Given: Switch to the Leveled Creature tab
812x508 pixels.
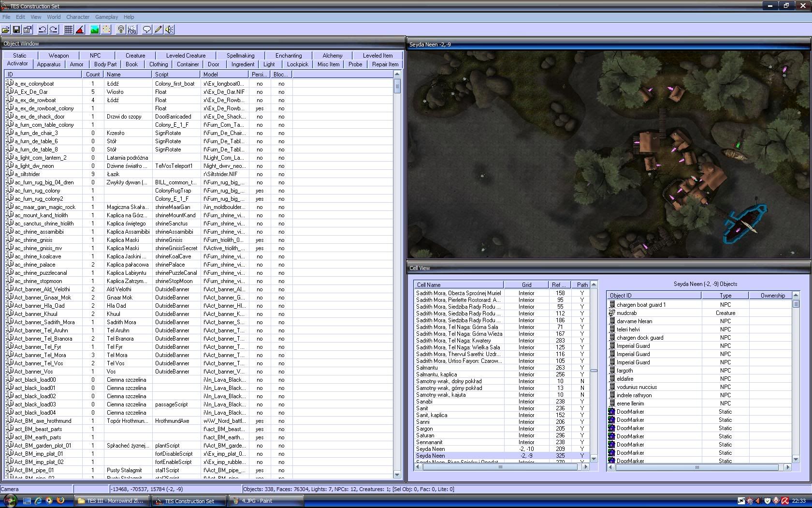Looking at the screenshot, I should tap(186, 56).
